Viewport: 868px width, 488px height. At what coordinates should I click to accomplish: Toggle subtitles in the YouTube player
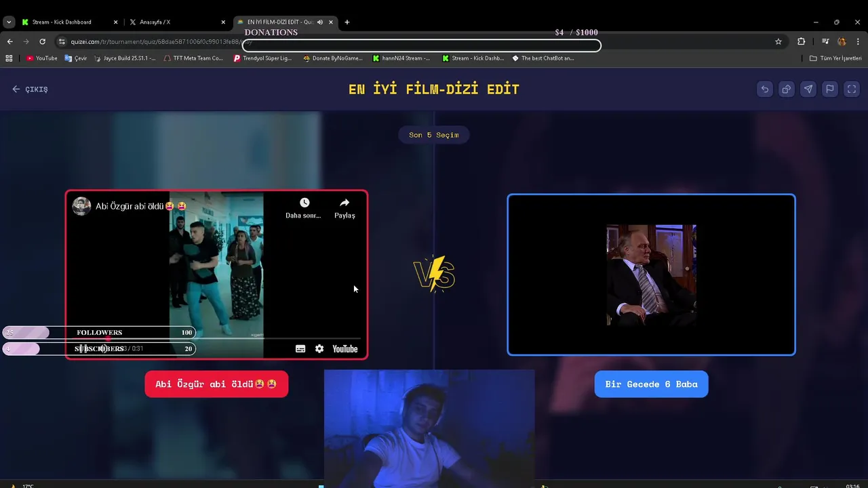300,349
